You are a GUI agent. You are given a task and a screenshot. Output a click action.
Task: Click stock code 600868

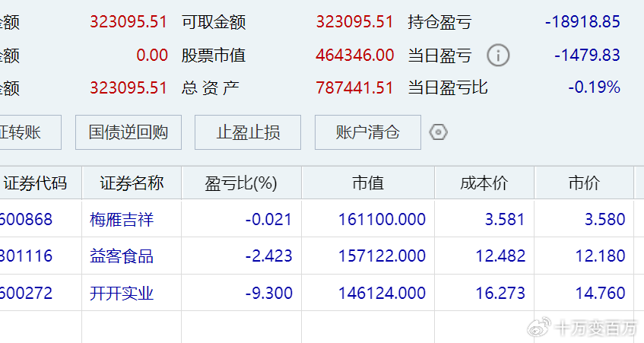point(27,220)
